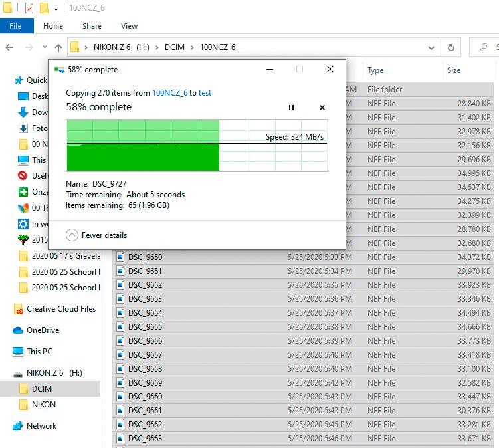Screen dimensions: 499x448
Task: Click the DSC_9650 file icon
Action: (x=120, y=257)
